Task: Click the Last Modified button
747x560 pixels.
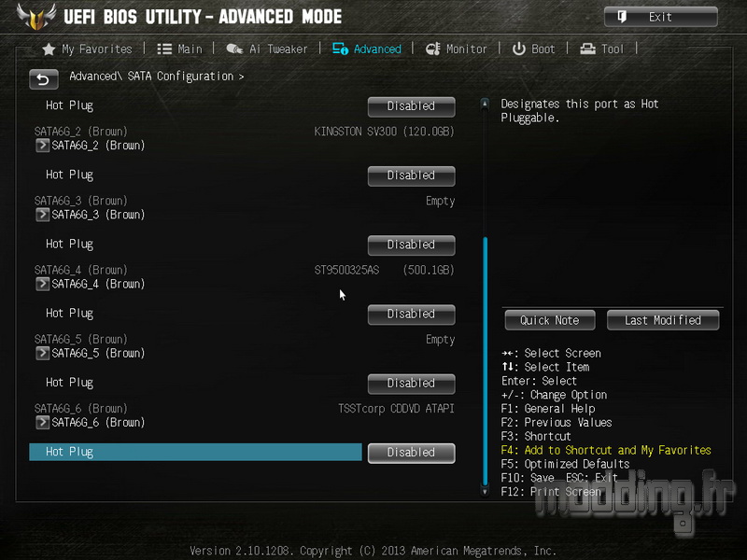Action: [x=663, y=320]
